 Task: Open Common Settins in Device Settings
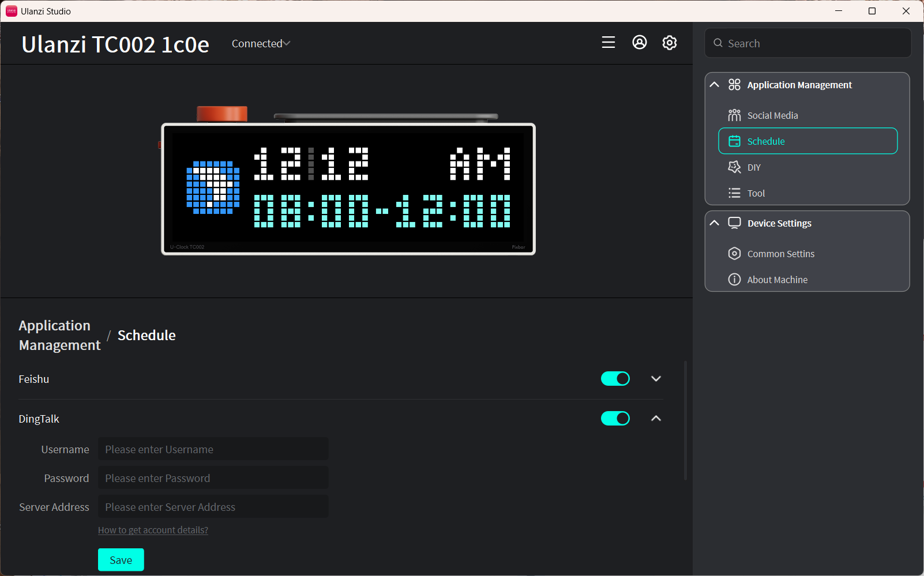point(807,254)
